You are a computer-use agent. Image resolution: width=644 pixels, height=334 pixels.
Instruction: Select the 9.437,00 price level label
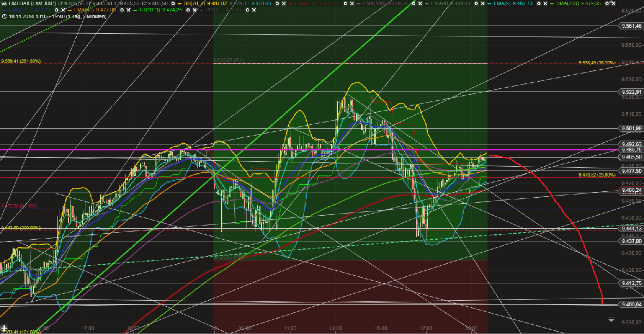point(631,241)
